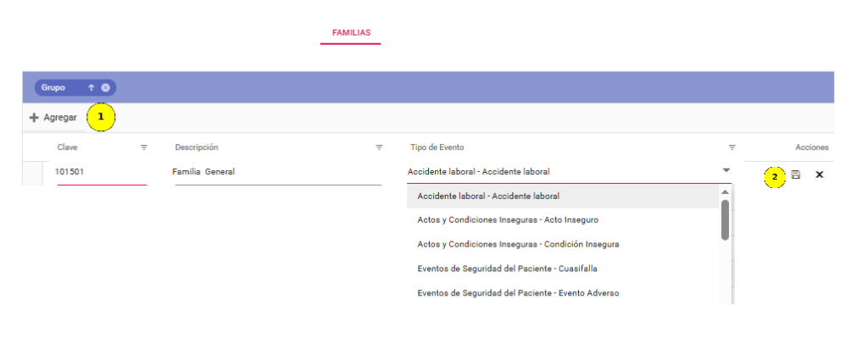This screenshot has width=868, height=349.
Task: Click the Grupo grouping chip label
Action: (53, 87)
